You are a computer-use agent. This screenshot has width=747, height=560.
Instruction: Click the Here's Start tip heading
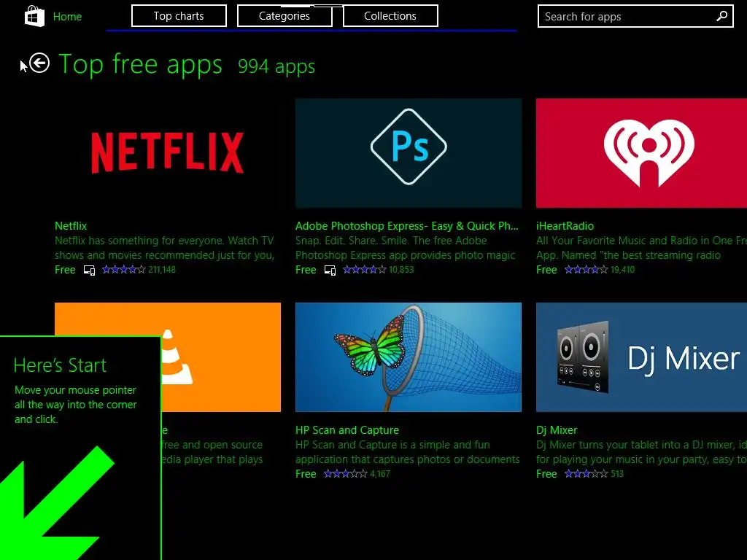click(60, 365)
